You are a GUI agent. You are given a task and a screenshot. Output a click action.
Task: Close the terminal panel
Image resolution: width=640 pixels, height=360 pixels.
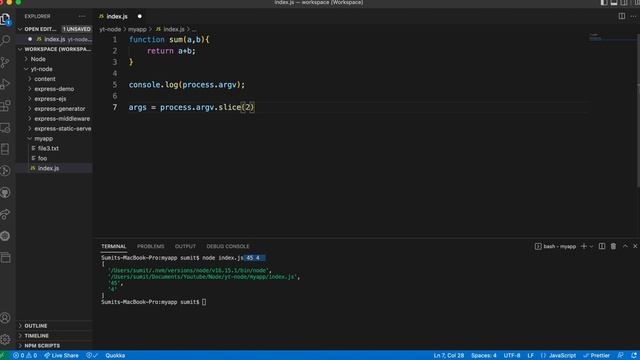(635, 246)
